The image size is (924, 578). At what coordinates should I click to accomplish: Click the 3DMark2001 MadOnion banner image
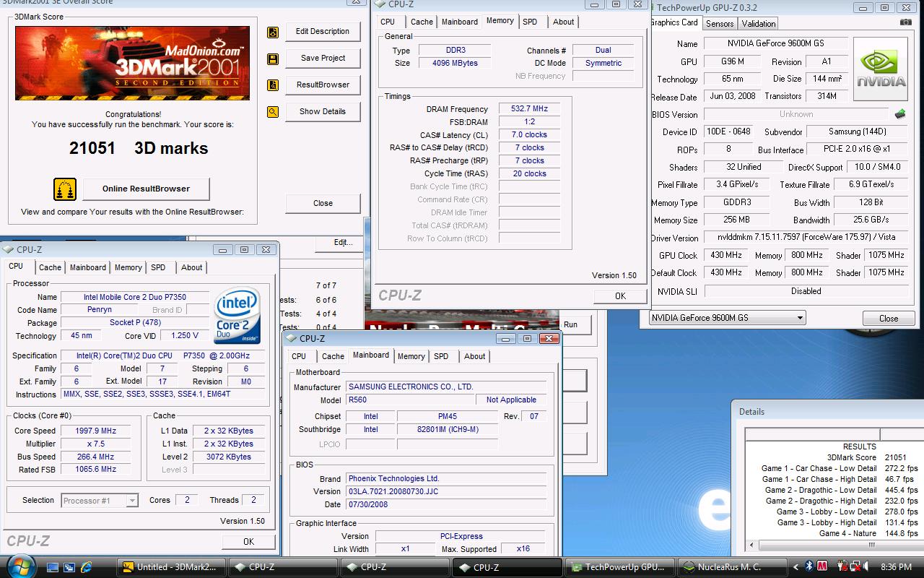point(133,63)
